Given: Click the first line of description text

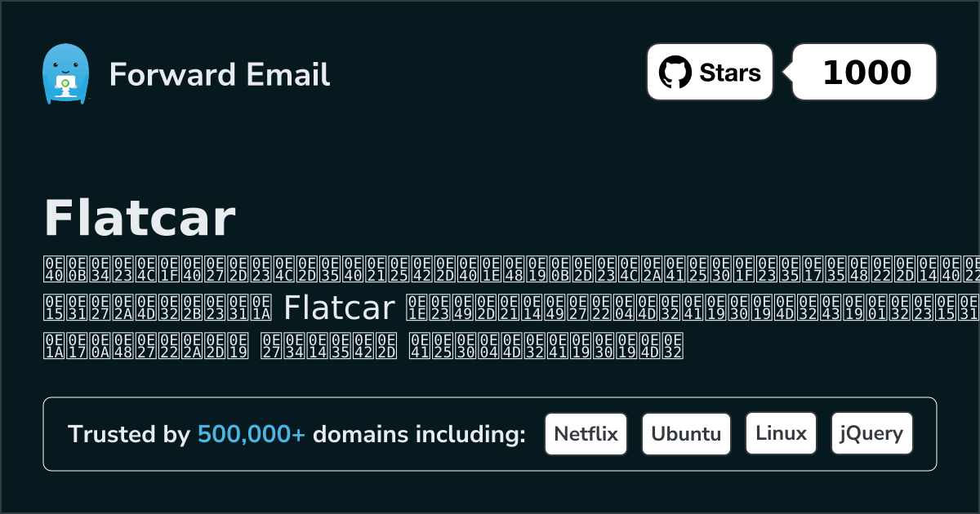Looking at the screenshot, I should click(x=506, y=272).
